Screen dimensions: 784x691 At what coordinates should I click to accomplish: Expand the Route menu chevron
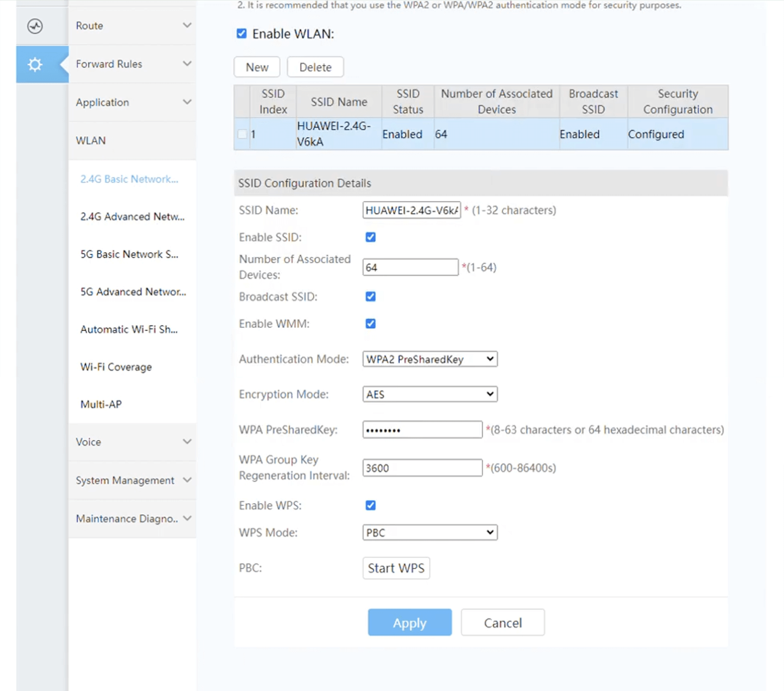[187, 26]
